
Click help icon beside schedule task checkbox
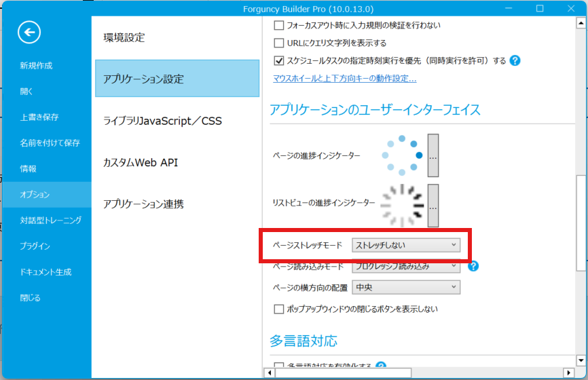(x=515, y=60)
